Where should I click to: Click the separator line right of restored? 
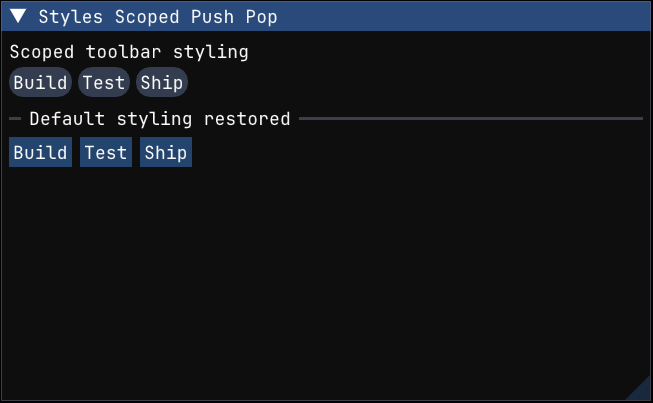click(x=470, y=119)
